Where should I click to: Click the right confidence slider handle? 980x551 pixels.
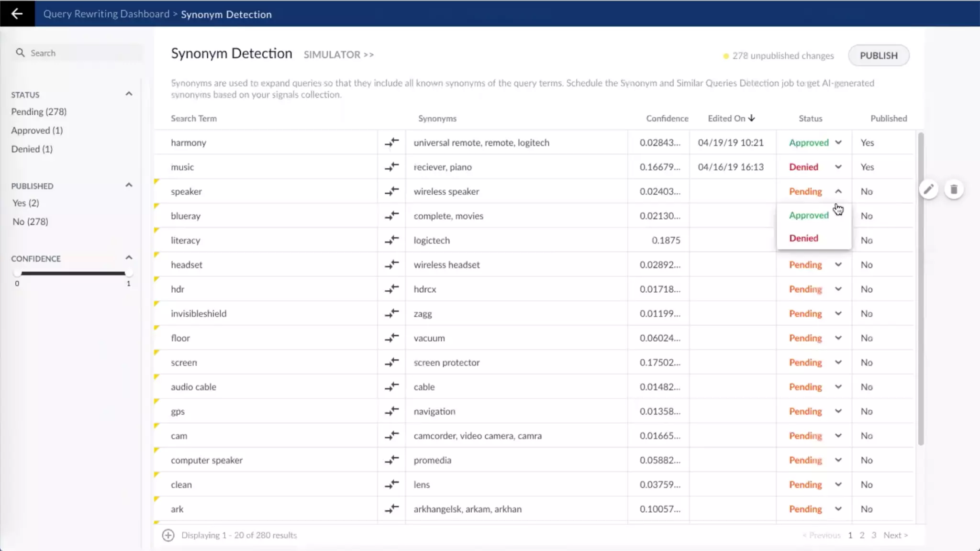pyautogui.click(x=128, y=273)
